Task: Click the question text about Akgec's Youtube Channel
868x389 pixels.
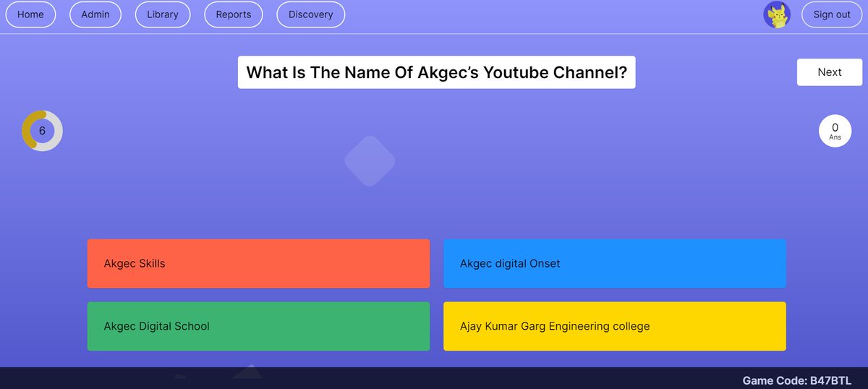Action: (x=437, y=72)
